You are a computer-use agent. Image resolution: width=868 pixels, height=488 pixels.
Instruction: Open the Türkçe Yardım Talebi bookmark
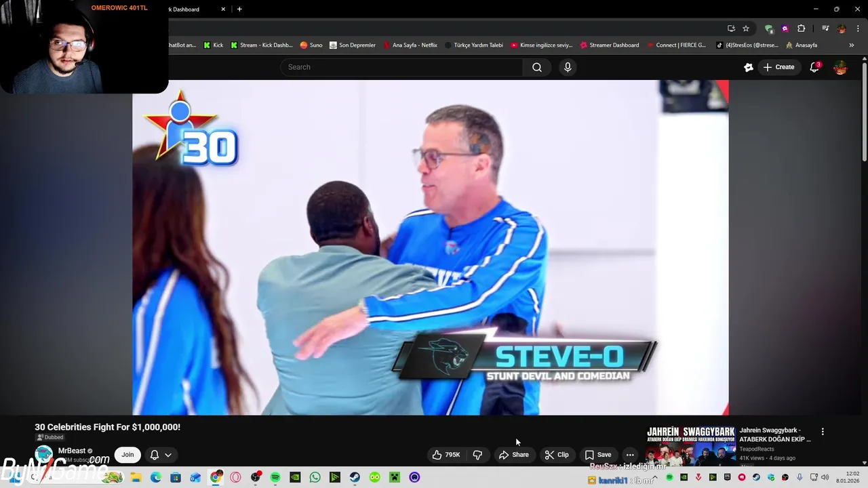point(473,45)
